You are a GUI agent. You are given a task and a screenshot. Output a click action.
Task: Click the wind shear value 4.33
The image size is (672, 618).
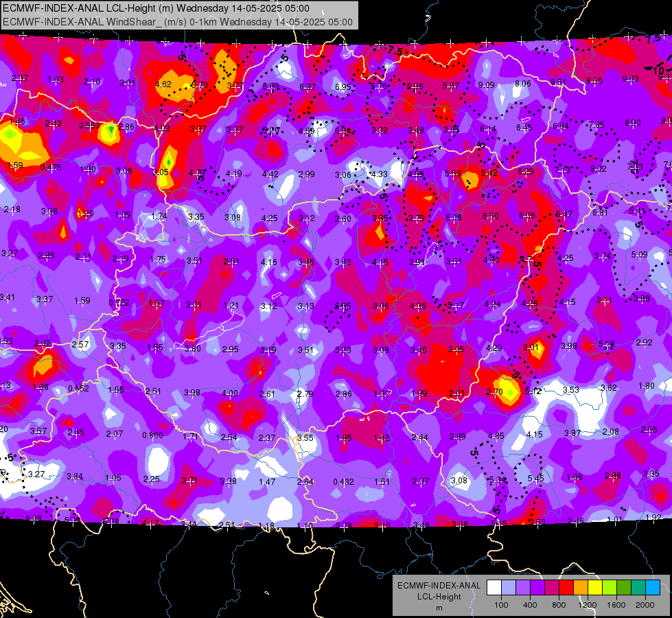pyautogui.click(x=380, y=174)
